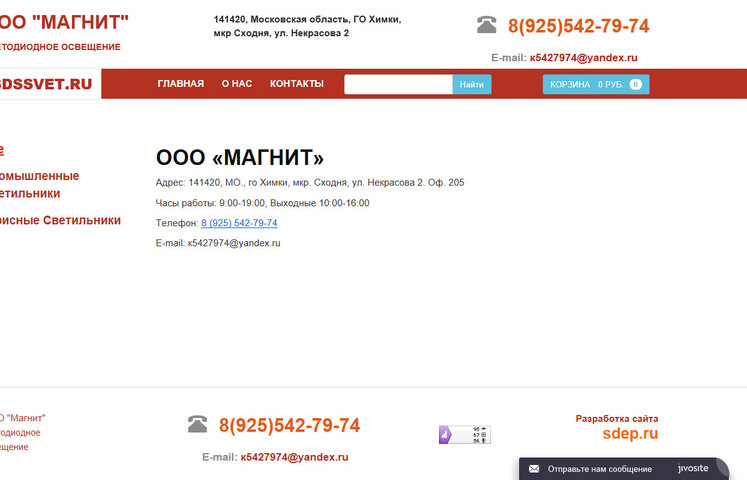Open the КОРЗИНА cart button
The image size is (747, 480).
[x=596, y=84]
